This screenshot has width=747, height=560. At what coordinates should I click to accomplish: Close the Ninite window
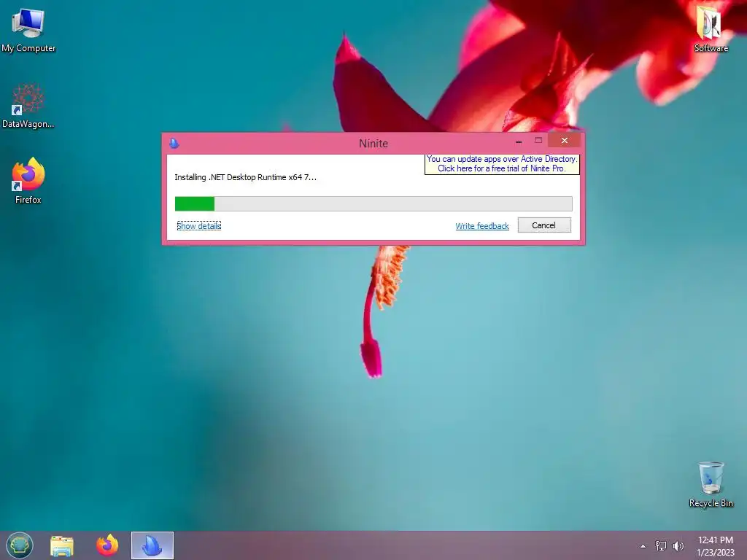[564, 141]
